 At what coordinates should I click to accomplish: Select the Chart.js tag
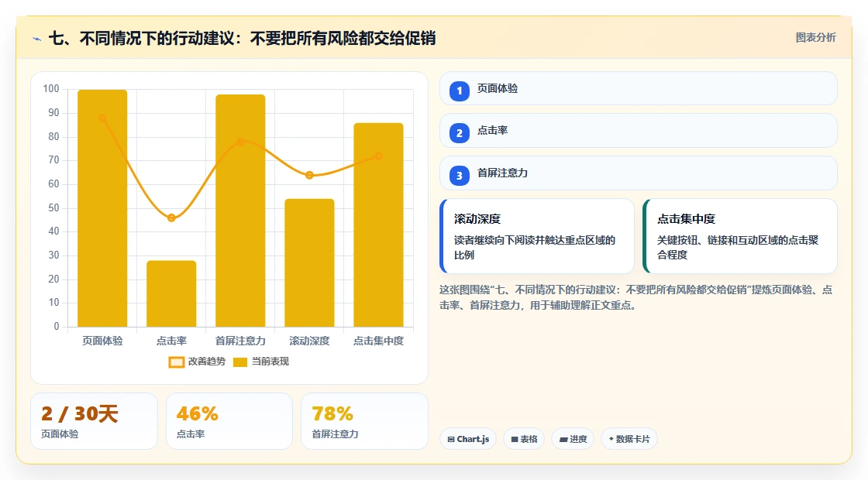coord(468,439)
